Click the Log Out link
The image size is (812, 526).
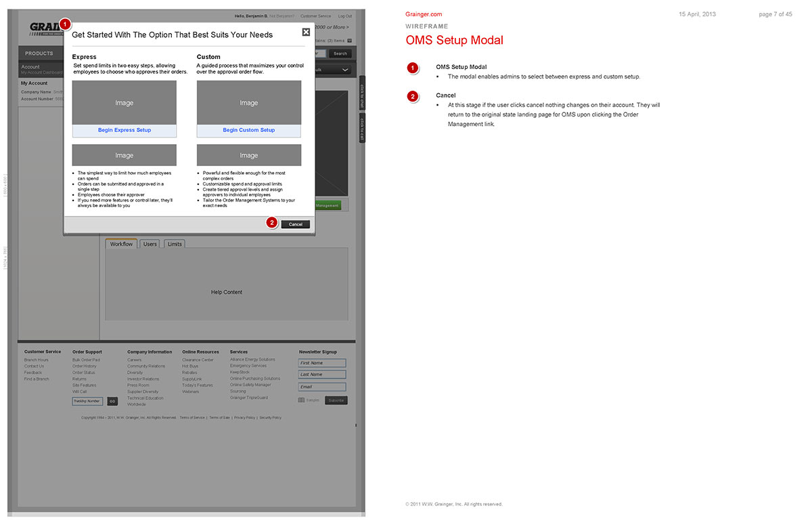point(344,16)
